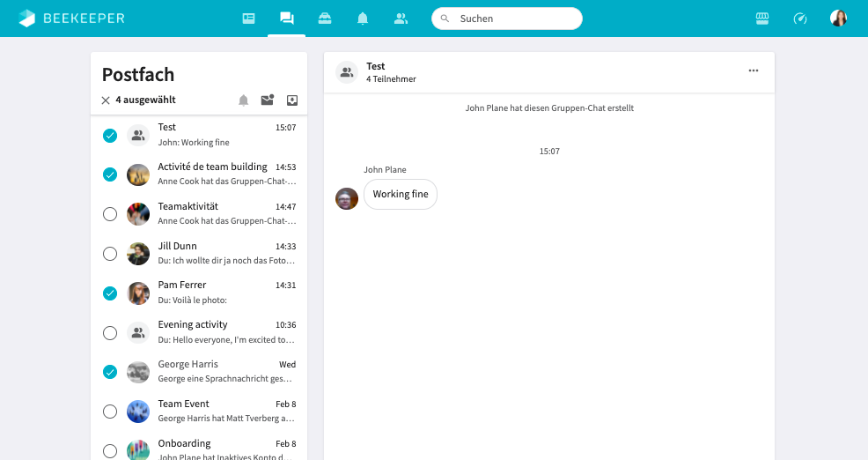This screenshot has height=460, width=868.
Task: Click Pam Ferrer's avatar
Action: (138, 293)
